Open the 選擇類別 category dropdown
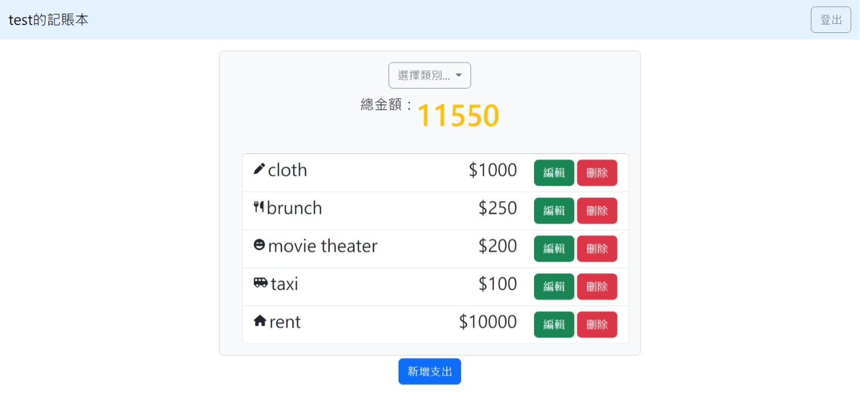The width and height of the screenshot is (868, 411). [429, 76]
